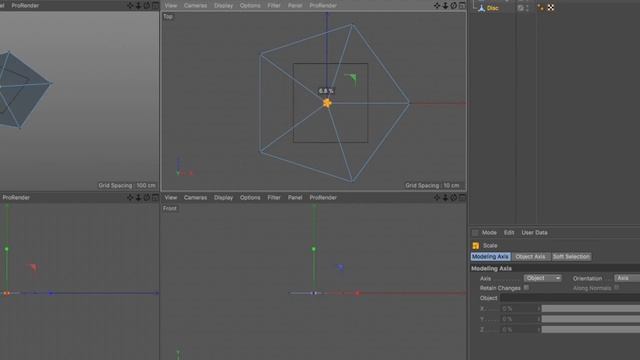Switch to the Modeling Axis tab
Image resolution: width=640 pixels, height=360 pixels.
(490, 256)
